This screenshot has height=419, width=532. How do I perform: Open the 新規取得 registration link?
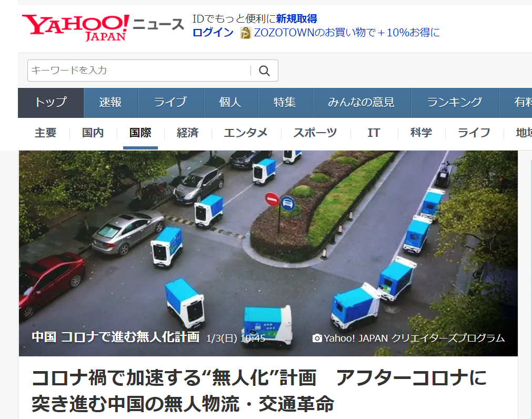[x=297, y=18]
